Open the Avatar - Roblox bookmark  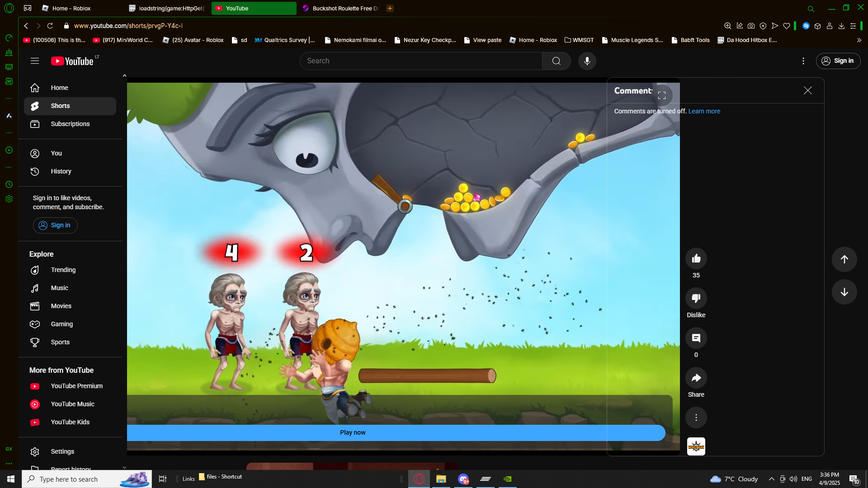coord(193,40)
